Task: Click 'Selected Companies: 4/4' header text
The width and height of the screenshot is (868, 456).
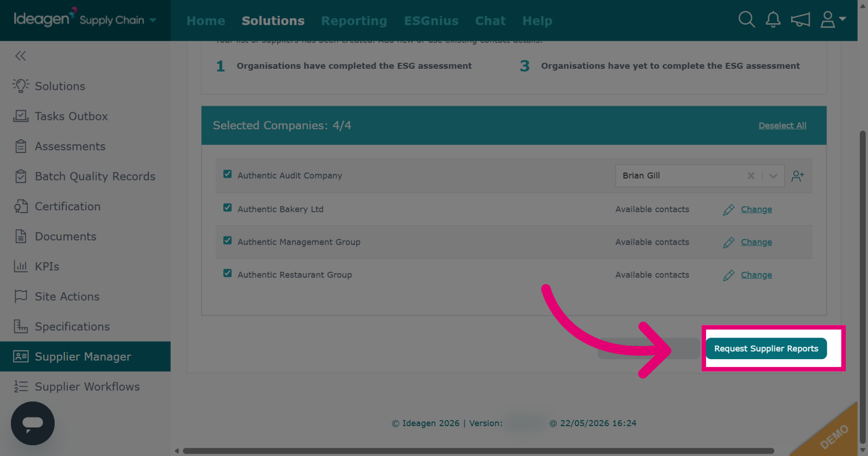Action: coord(282,125)
